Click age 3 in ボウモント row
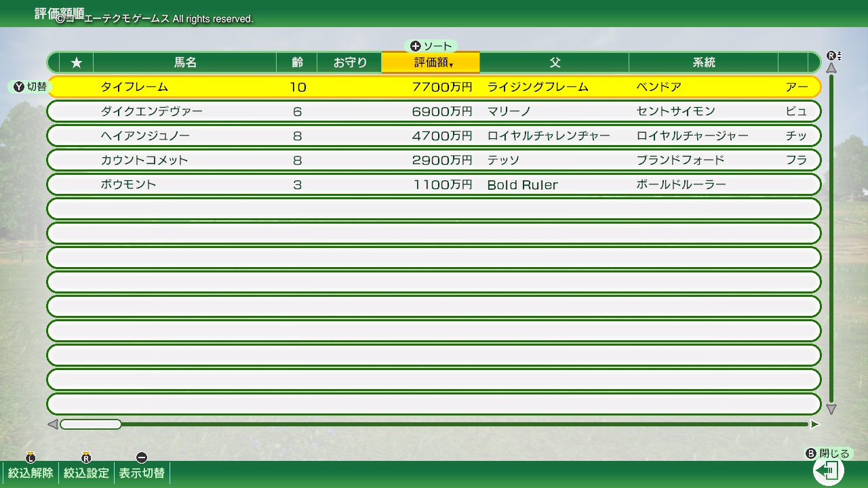The height and width of the screenshot is (488, 868). pyautogui.click(x=298, y=184)
